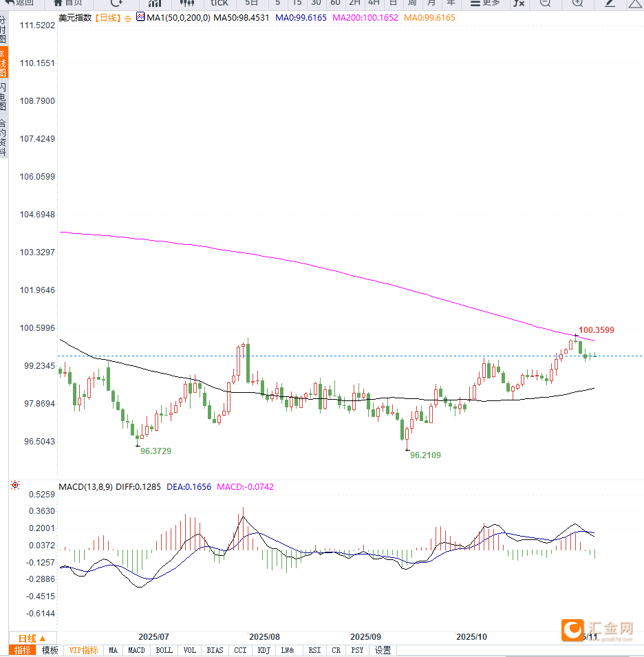
Task: Click the magenta MA200:100.1652 value
Action: coord(365,18)
